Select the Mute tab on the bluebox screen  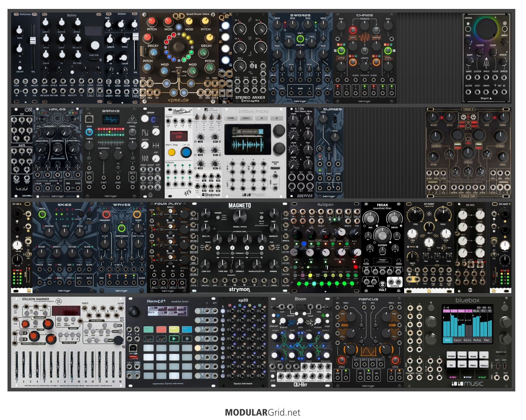tap(477, 340)
